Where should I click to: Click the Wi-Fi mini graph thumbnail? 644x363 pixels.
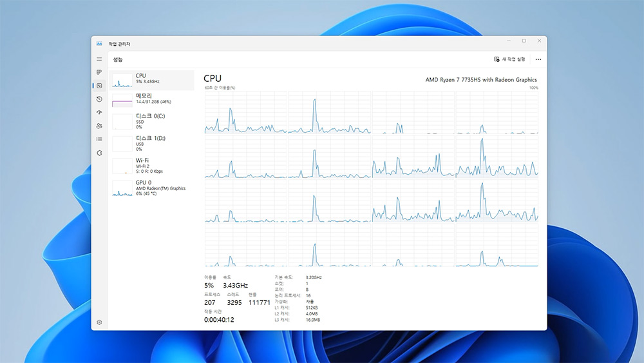click(x=122, y=166)
